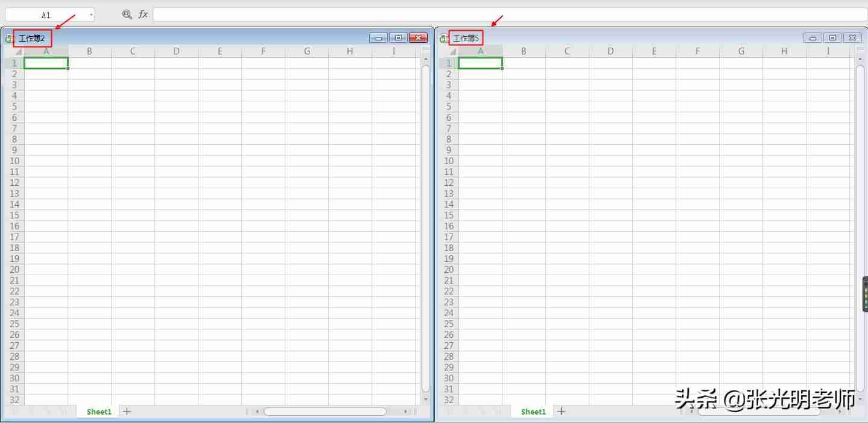Open the fx insert function button
Screen dimensions: 868x423
(x=143, y=14)
